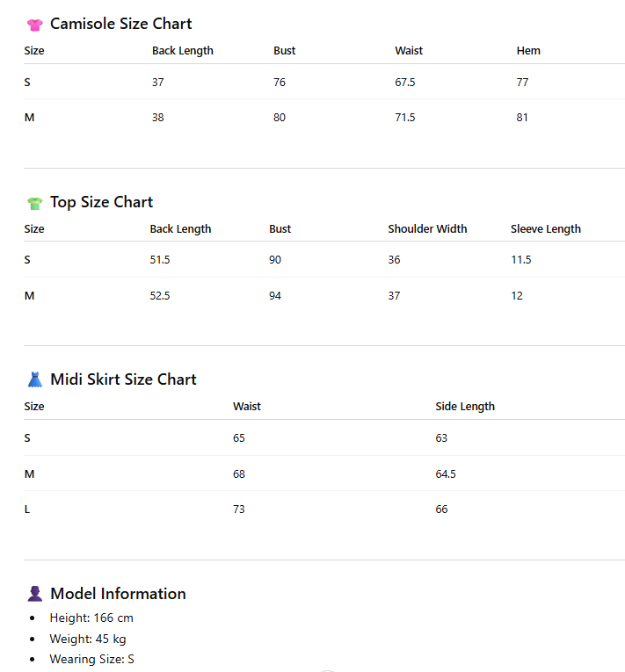625x672 pixels.
Task: Click the blue dress icon beside Midi Skirt
Action: tap(35, 379)
